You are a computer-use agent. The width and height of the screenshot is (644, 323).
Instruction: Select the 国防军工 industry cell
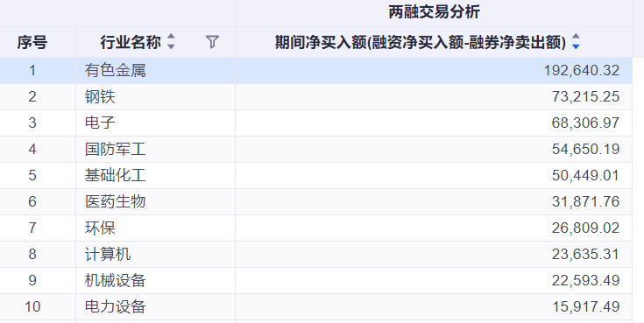(x=156, y=150)
